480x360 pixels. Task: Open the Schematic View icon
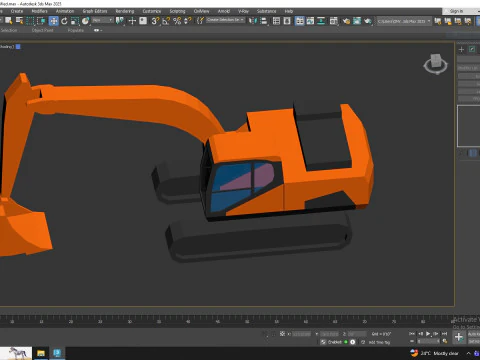(x=321, y=21)
